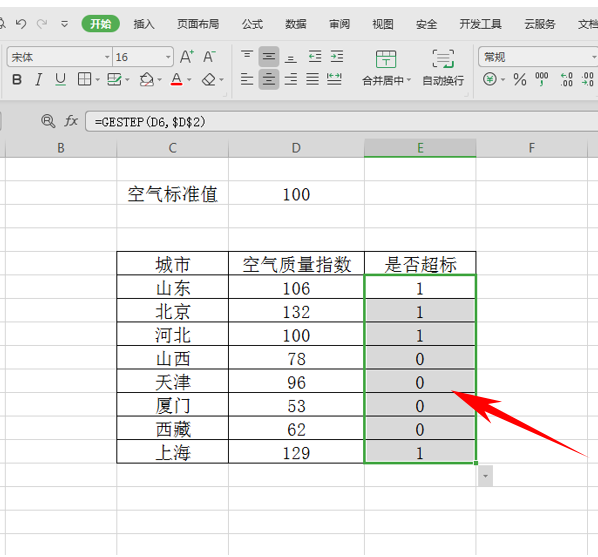Click the increase font size icon
The width and height of the screenshot is (598, 557).
coord(186,57)
